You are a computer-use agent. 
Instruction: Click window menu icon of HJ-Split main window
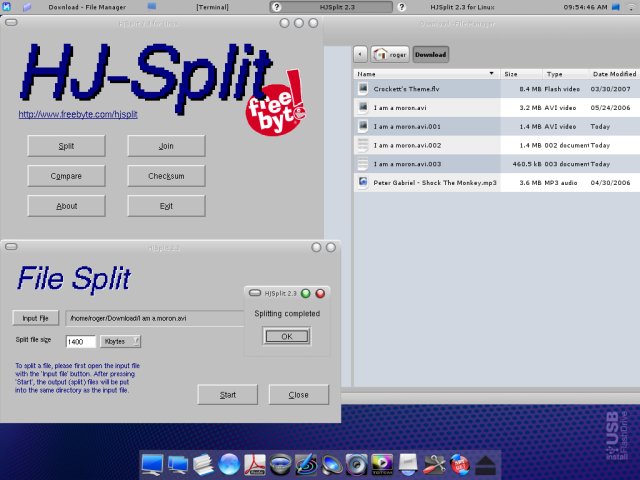pos(11,22)
